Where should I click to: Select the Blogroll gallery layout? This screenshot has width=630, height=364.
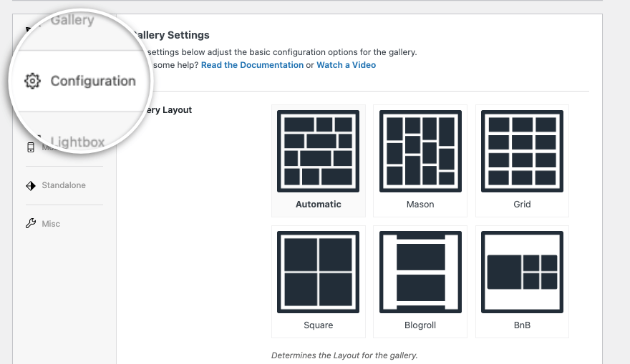(x=420, y=281)
